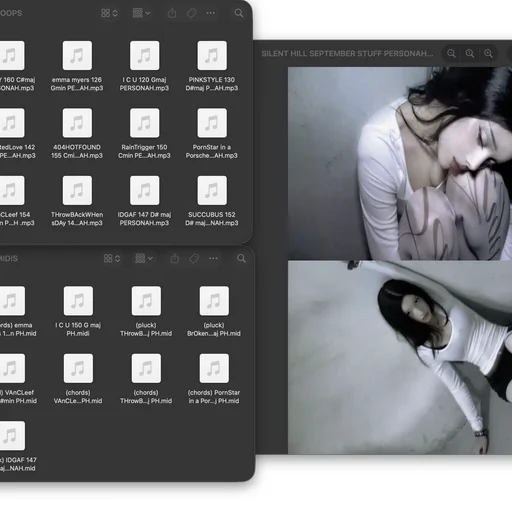Open the more actions ellipsis in LOOPS window

tap(211, 13)
